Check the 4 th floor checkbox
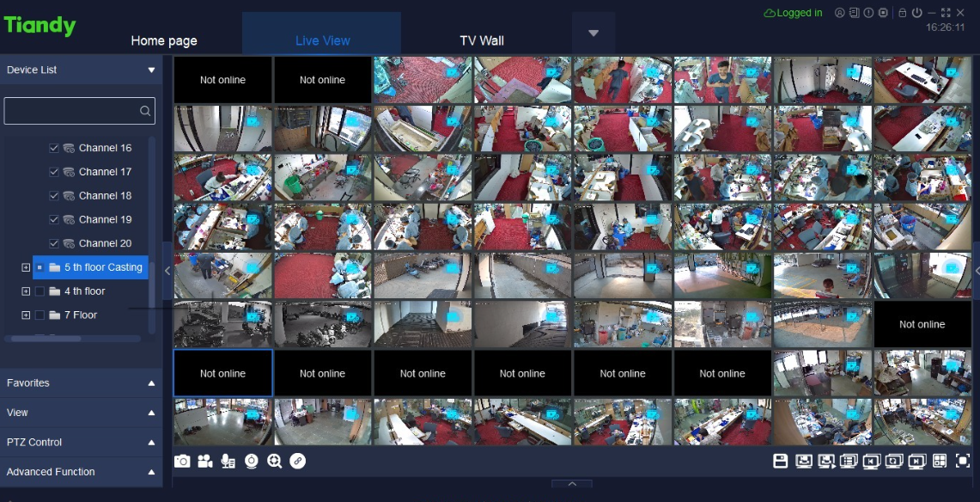 pos(40,291)
